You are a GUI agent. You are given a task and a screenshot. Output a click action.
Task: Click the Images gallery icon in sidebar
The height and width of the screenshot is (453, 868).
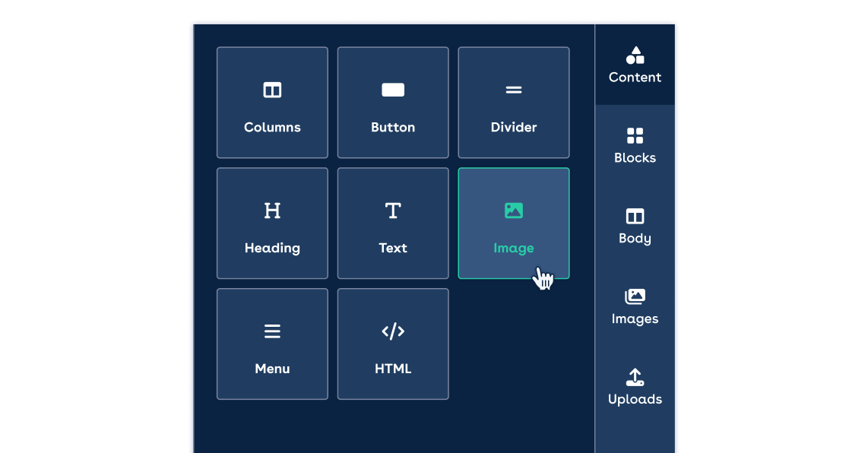pos(635,296)
